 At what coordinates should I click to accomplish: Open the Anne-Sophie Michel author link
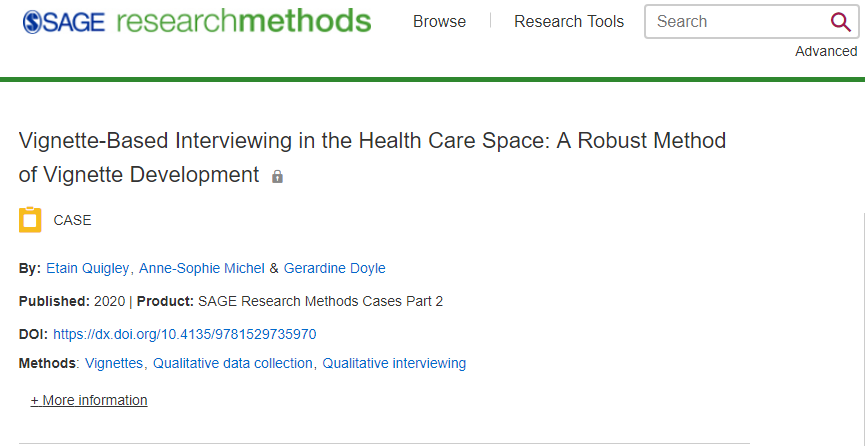pyautogui.click(x=201, y=268)
